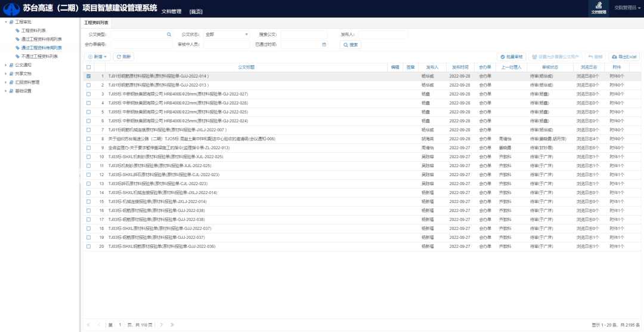Click the 搜索 button
The image size is (644, 332).
coord(351,45)
